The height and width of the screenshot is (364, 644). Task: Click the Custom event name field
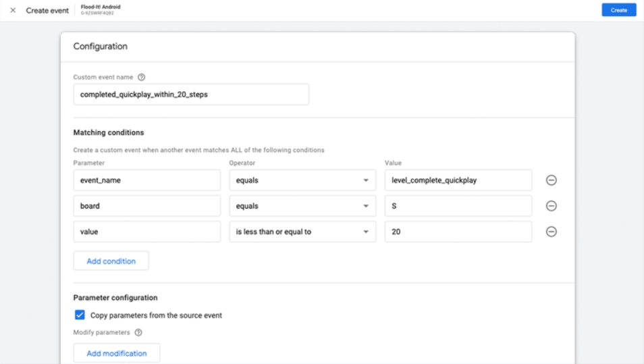pos(191,95)
